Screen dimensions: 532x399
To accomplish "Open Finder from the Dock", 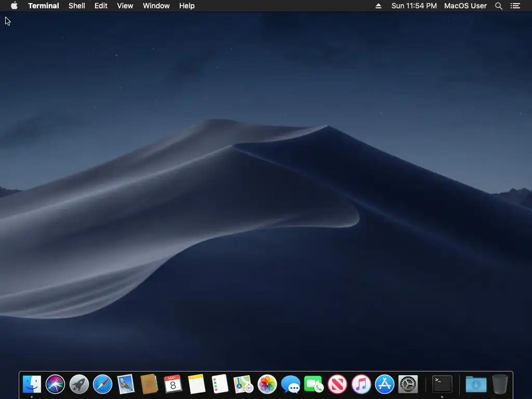I will pyautogui.click(x=32, y=384).
